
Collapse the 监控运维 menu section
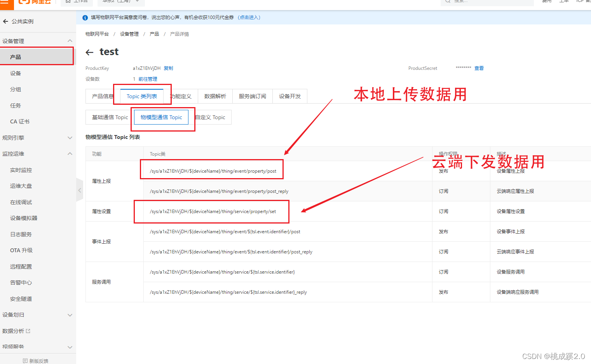(x=70, y=154)
